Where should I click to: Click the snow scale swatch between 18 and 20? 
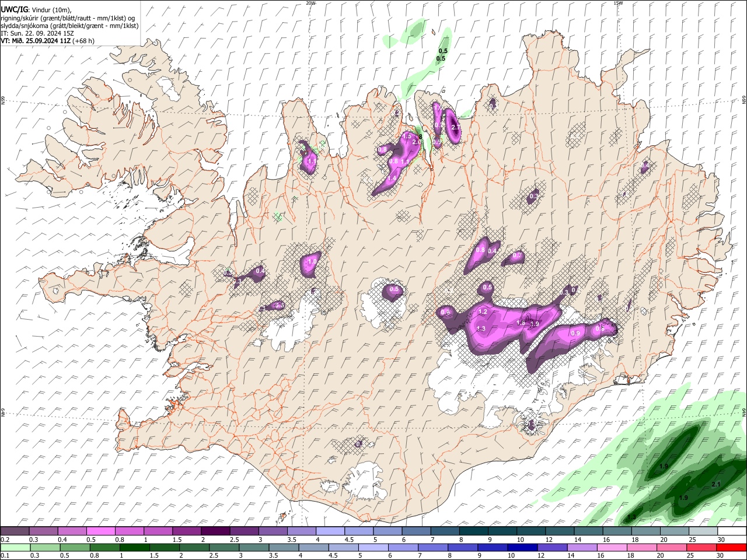point(645,531)
